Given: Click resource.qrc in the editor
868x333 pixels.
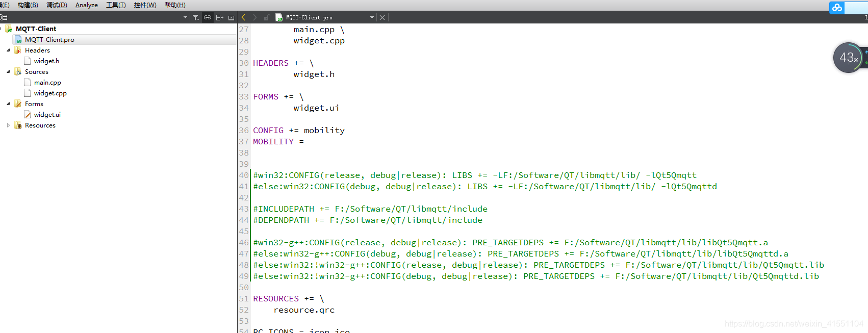Looking at the screenshot, I should (x=304, y=310).
